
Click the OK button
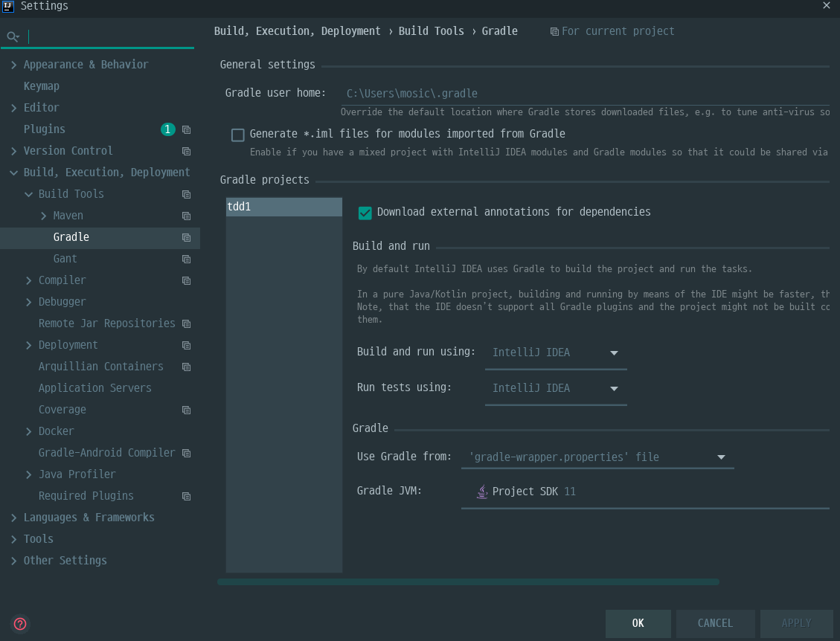(x=638, y=623)
